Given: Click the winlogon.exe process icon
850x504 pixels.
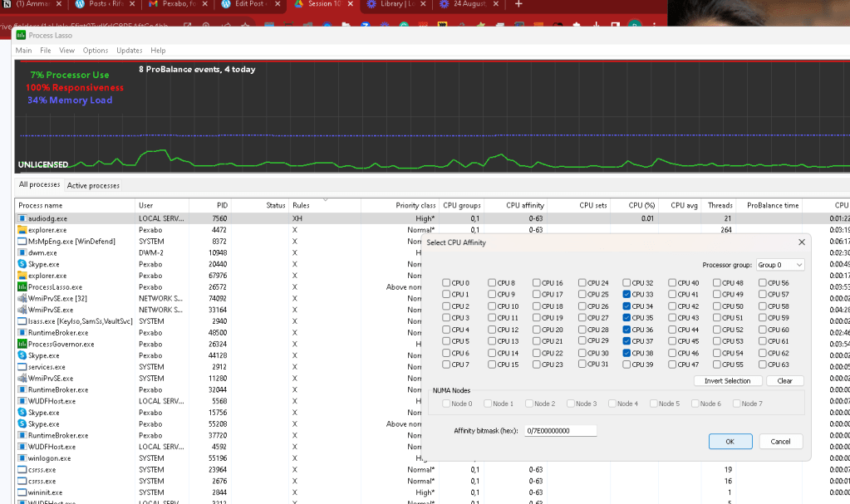Looking at the screenshot, I should [x=22, y=458].
